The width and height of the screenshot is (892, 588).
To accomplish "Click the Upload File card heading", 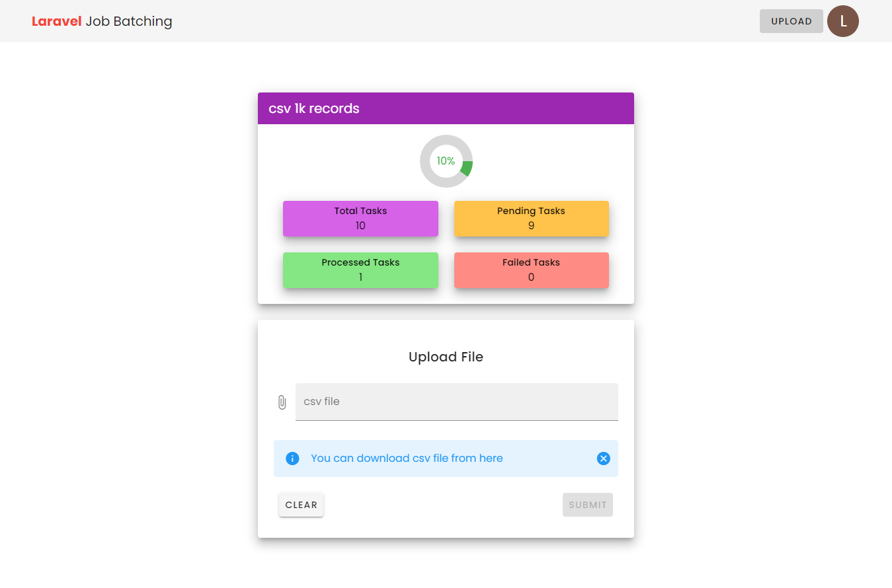I will pos(446,356).
